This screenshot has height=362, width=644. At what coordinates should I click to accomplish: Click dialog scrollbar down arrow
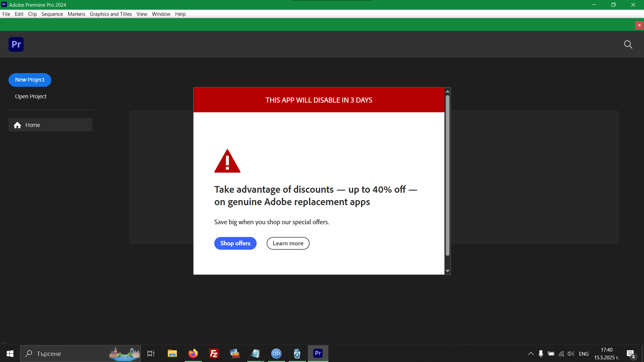click(x=447, y=271)
